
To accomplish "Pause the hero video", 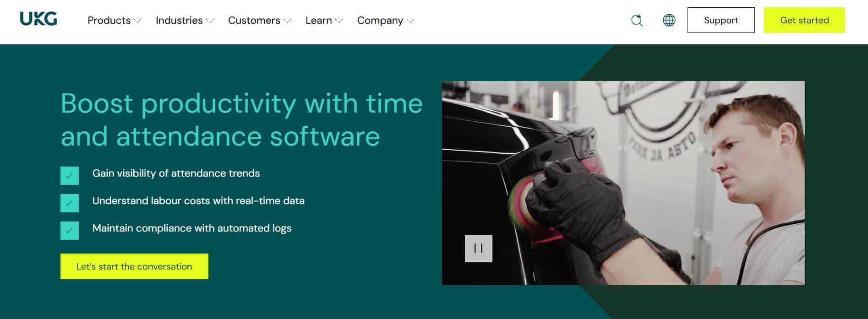I will 478,249.
